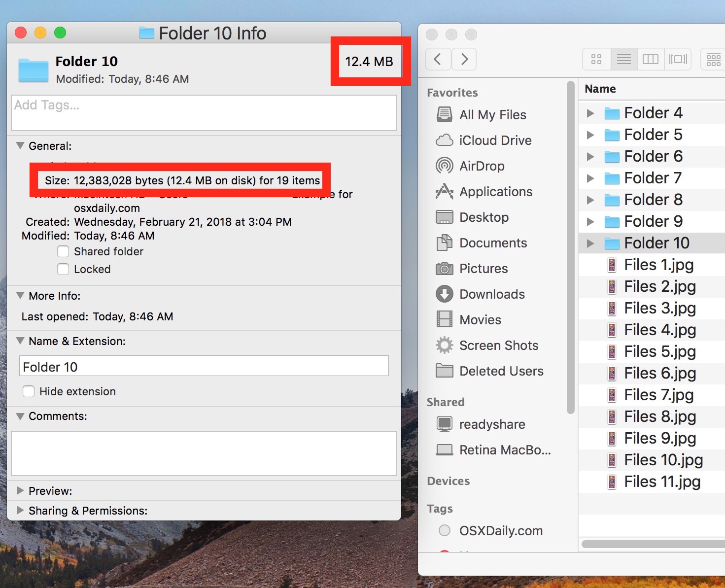This screenshot has width=725, height=588.
Task: Navigate back using the back arrow
Action: (x=438, y=59)
